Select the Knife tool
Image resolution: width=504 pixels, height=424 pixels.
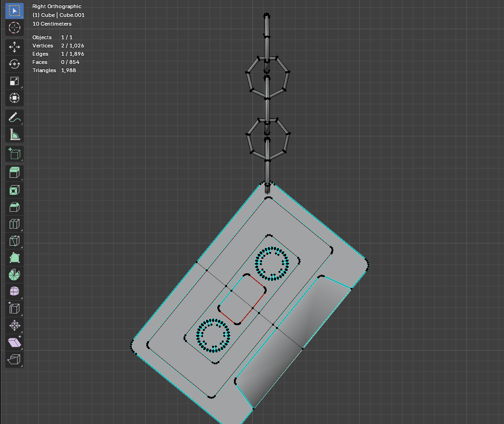[x=15, y=241]
